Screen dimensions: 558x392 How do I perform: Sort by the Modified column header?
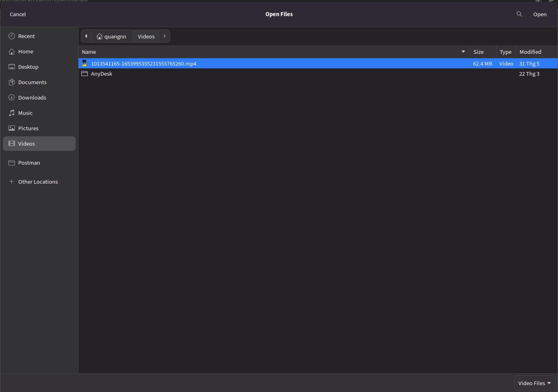(537, 52)
